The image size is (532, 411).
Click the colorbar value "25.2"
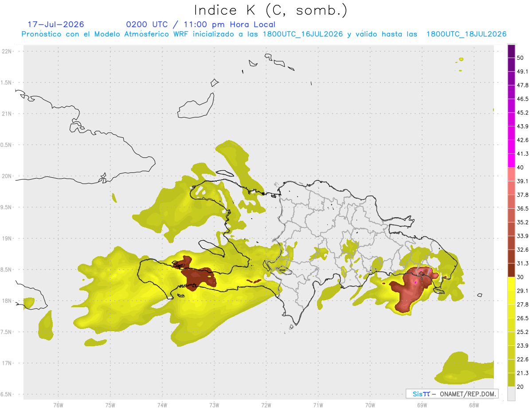pos(523,332)
